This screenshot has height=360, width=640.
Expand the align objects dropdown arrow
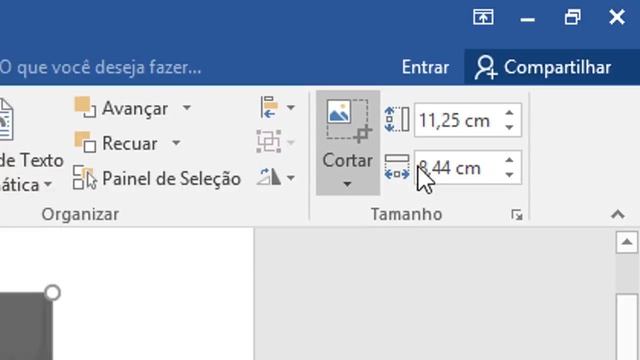tap(291, 108)
